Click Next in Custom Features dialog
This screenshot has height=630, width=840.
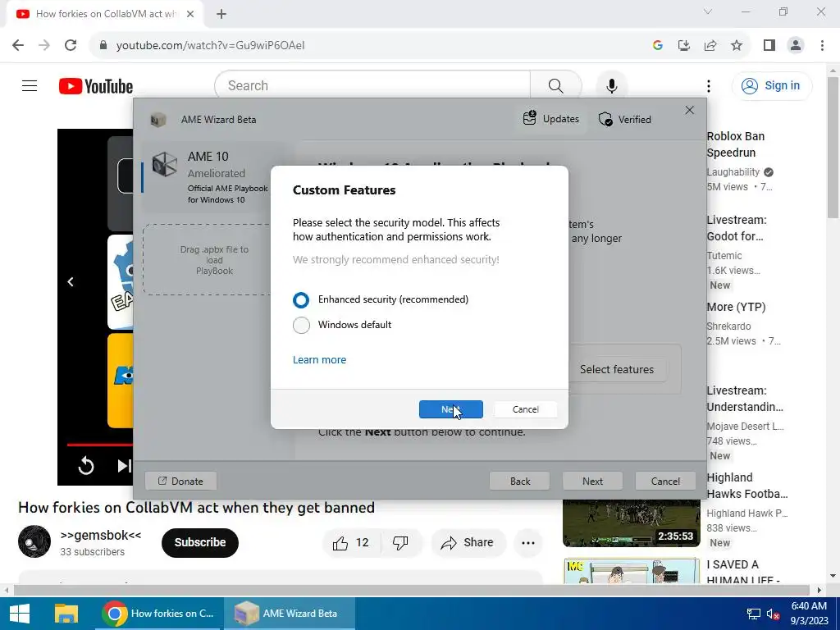tap(451, 409)
